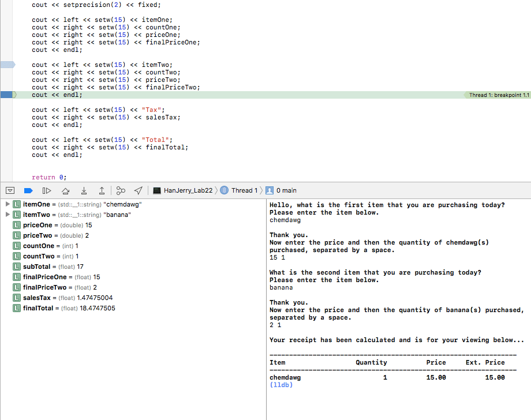Open the memory graph debugger icon
The height and width of the screenshot is (420, 531).
(119, 190)
